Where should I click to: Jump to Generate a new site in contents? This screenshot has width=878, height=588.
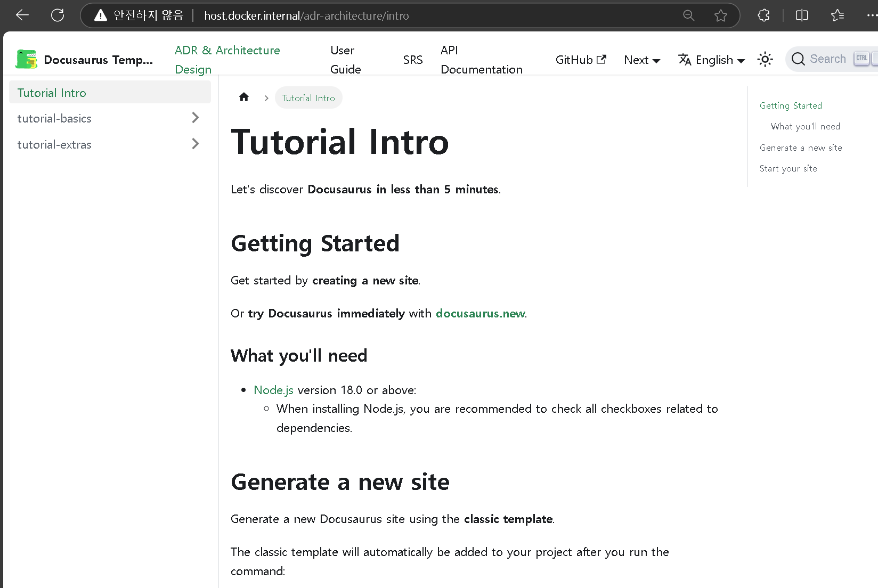(801, 148)
